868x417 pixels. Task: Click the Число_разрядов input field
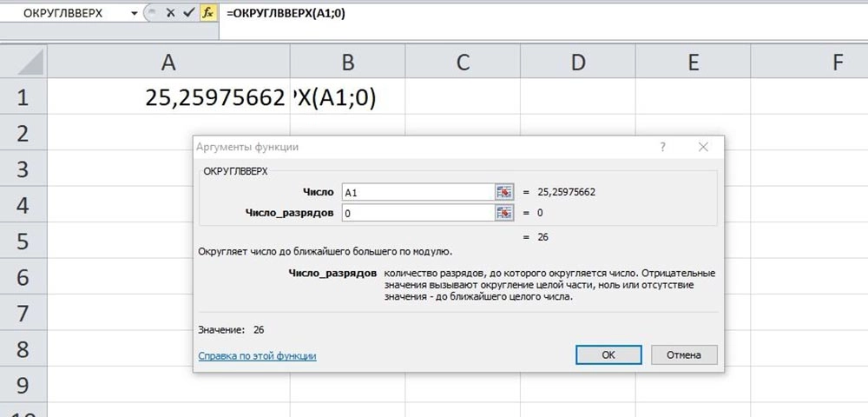417,213
